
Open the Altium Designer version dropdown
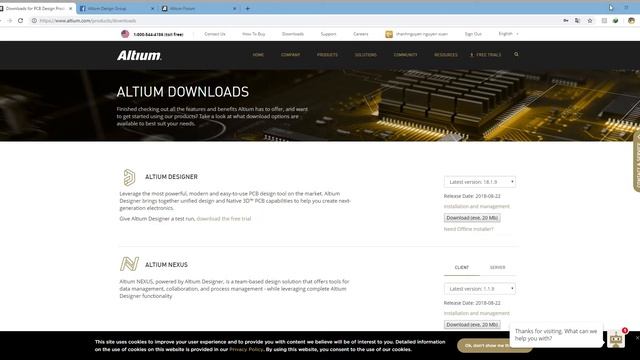click(x=480, y=182)
